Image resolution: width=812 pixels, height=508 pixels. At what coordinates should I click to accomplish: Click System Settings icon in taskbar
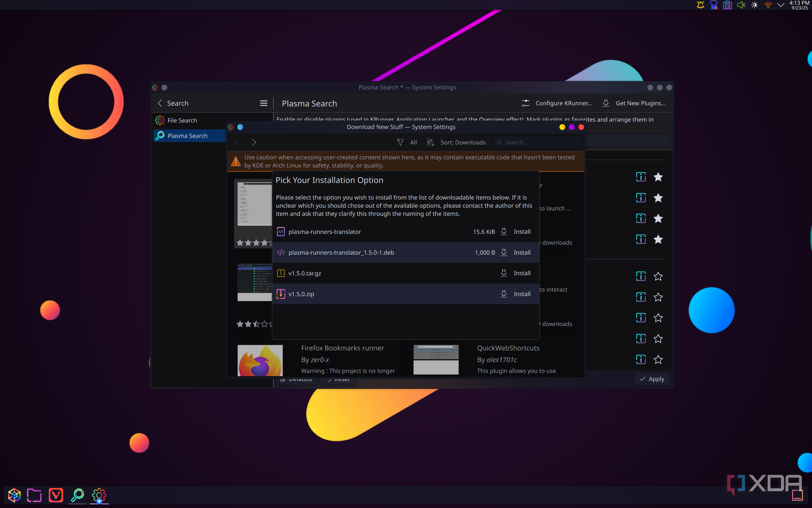point(99,495)
